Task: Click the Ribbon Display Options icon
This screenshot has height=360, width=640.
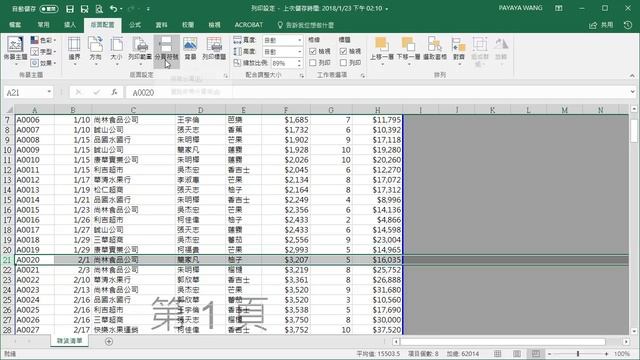Action: [559, 8]
